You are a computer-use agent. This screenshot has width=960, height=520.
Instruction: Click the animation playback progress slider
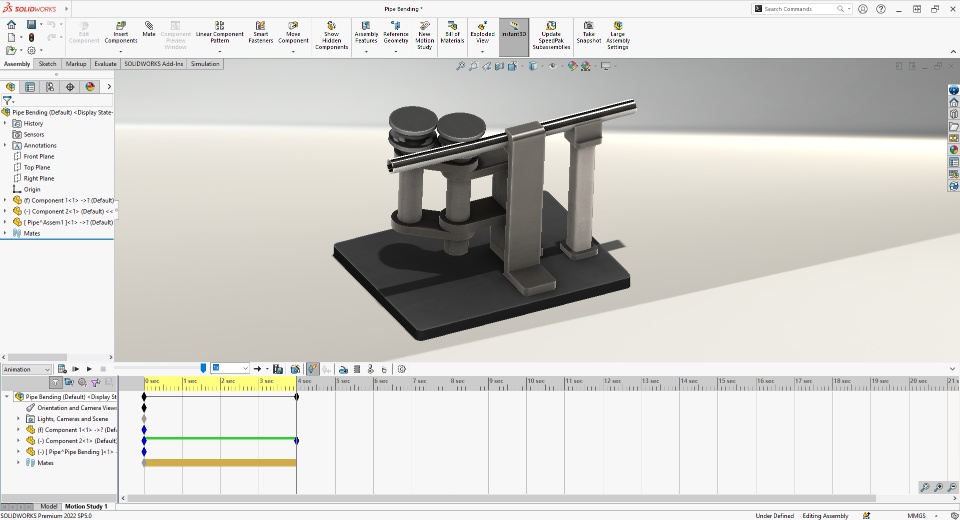point(160,369)
